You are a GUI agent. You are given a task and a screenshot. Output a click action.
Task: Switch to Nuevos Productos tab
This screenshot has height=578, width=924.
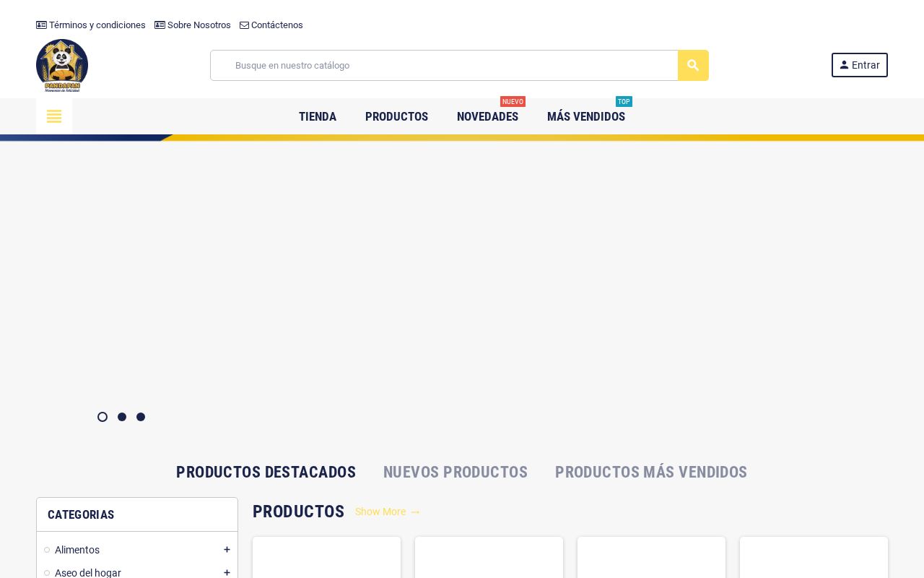coord(456,472)
